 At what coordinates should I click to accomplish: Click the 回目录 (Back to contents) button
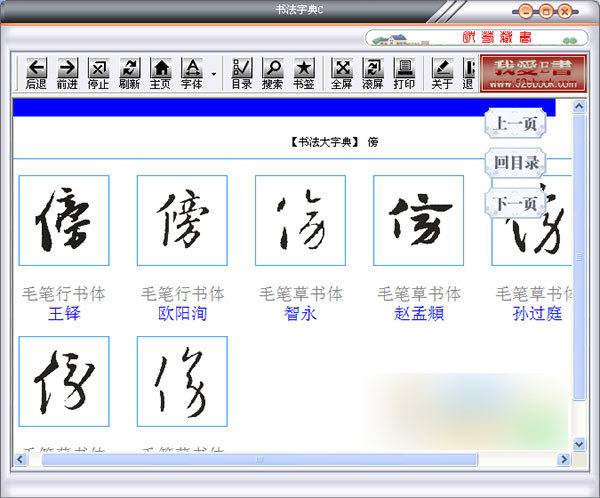coord(517,163)
